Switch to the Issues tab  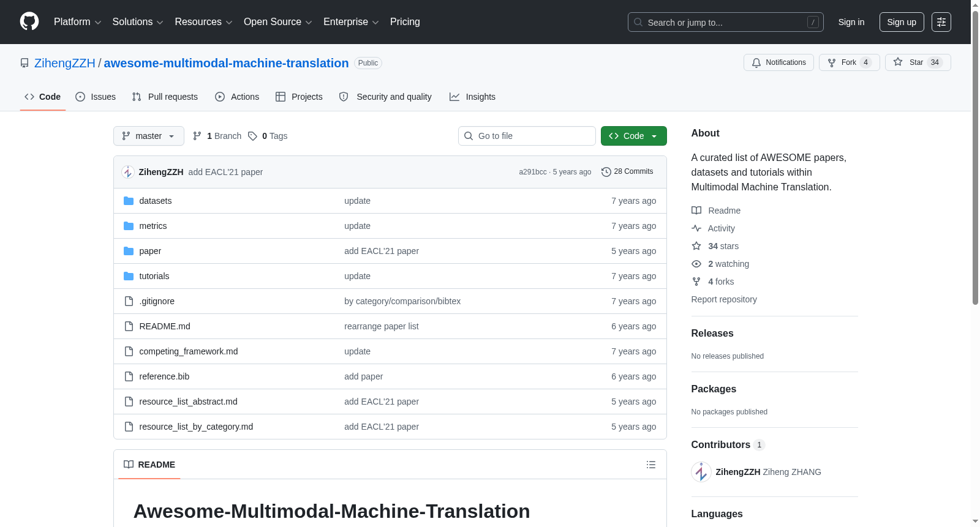coord(96,97)
